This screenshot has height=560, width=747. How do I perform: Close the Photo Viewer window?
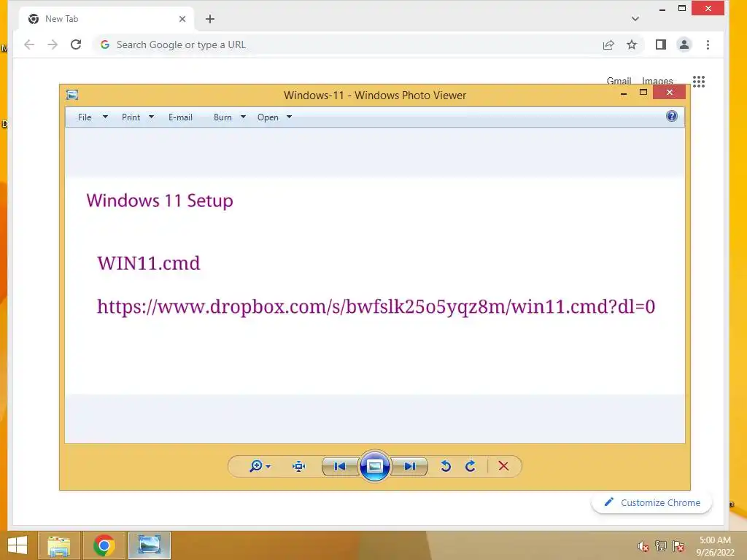pos(670,93)
